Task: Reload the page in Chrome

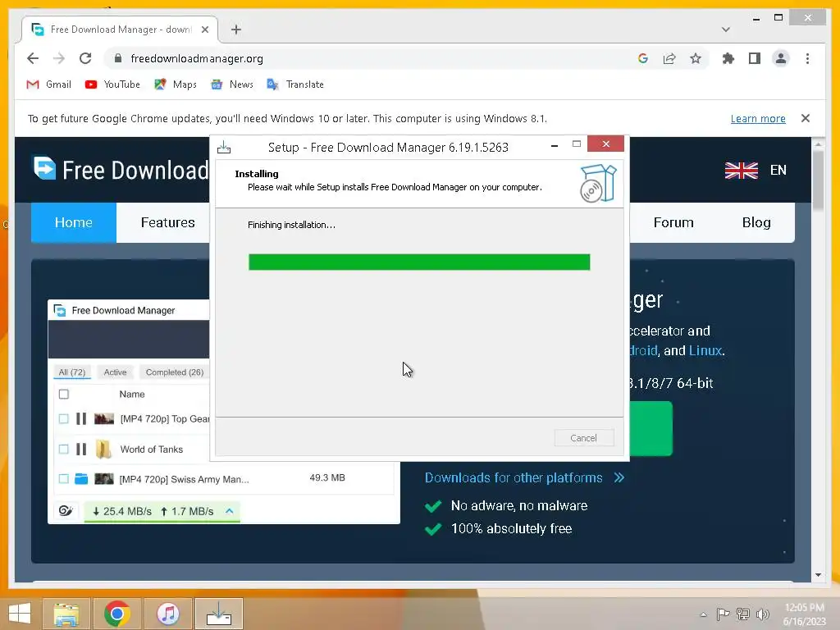Action: pyautogui.click(x=85, y=58)
